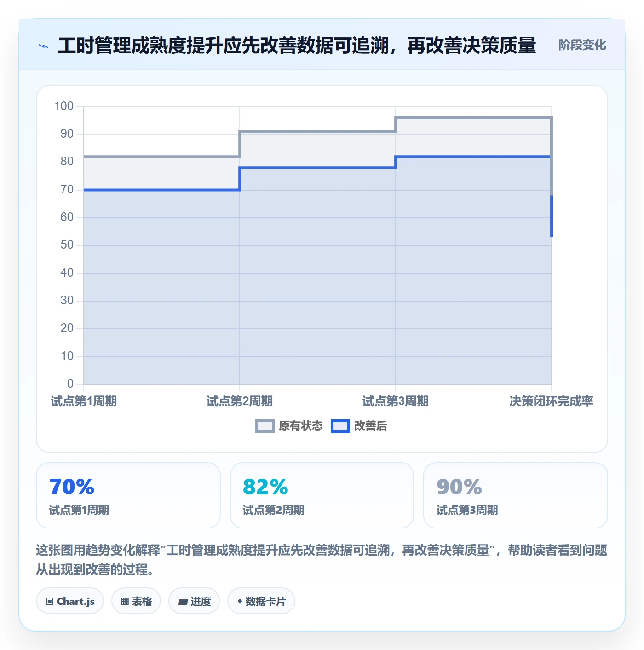
Task: Click the 100 y-axis value
Action: point(64,106)
